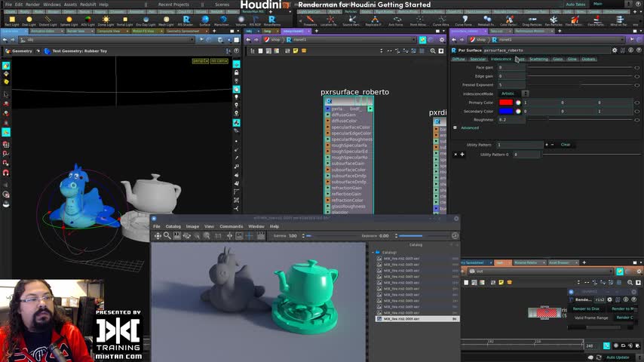The width and height of the screenshot is (644, 362).
Task: Click the Drag Particles shelf tool
Action: coord(532,21)
